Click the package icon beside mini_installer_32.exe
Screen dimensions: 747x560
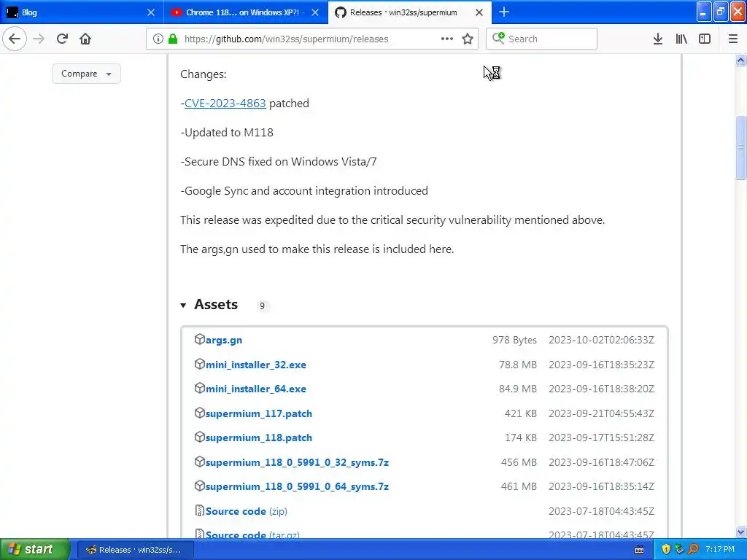(200, 364)
